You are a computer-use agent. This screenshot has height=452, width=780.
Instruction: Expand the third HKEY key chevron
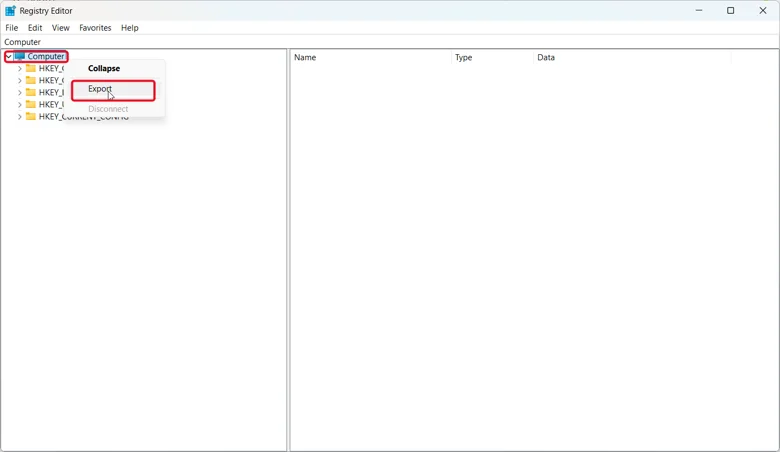tap(19, 92)
